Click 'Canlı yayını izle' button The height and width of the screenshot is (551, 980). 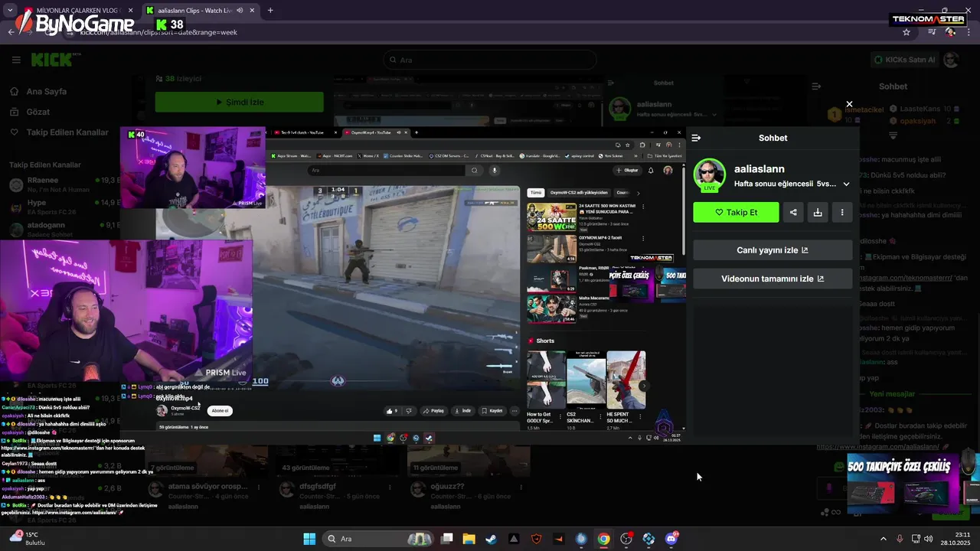tap(773, 250)
